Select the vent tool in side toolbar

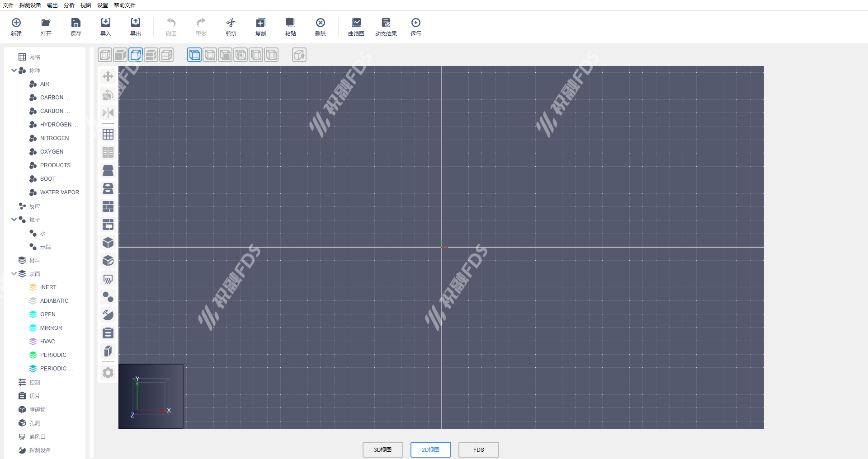[108, 279]
